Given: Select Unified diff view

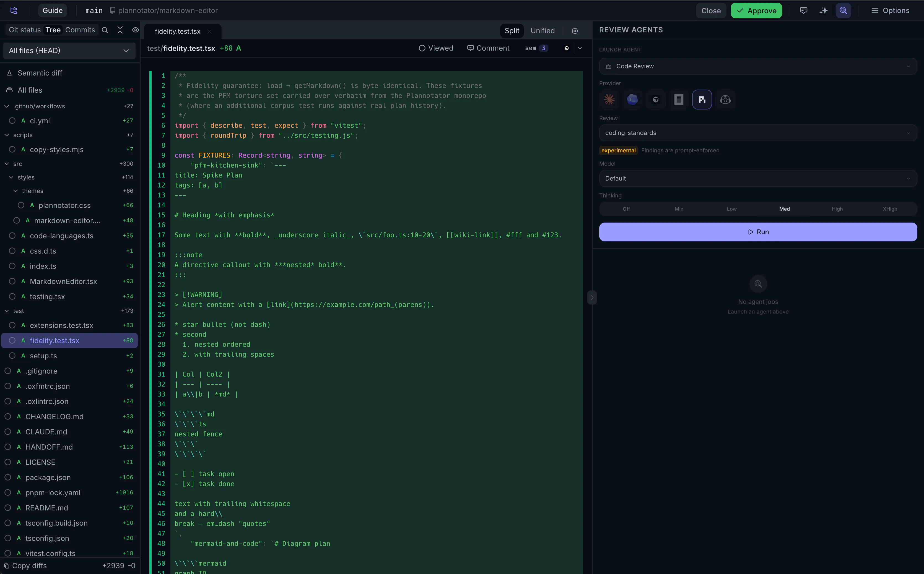Looking at the screenshot, I should 542,31.
